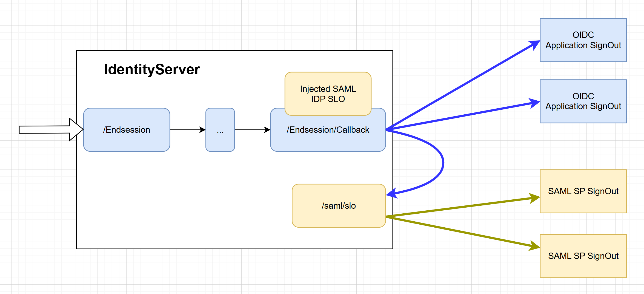Image resolution: width=644 pixels, height=294 pixels.
Task: Select the arrow into /Endsession/Callback
Action: coord(252,130)
